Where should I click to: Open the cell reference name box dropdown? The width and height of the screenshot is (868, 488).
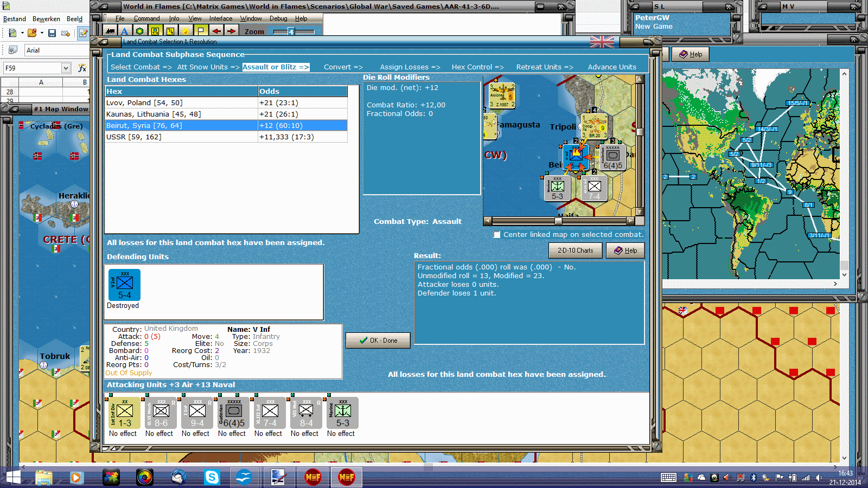click(x=66, y=68)
